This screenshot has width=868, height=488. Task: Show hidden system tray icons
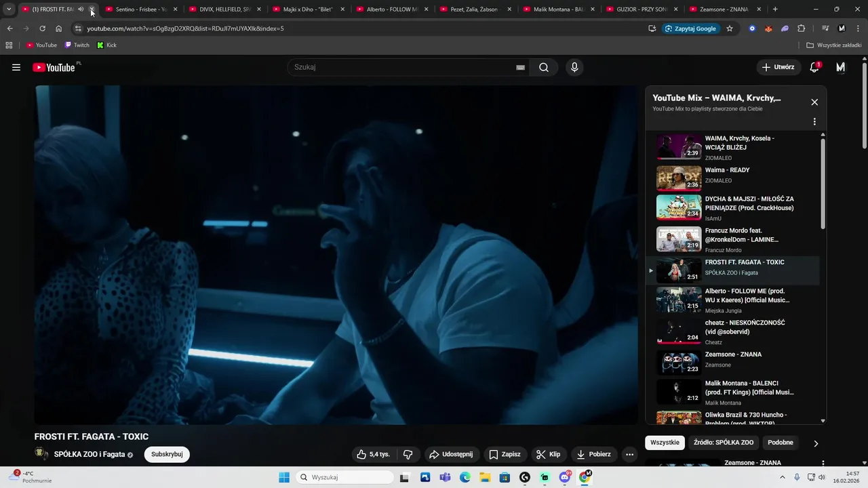pyautogui.click(x=783, y=477)
